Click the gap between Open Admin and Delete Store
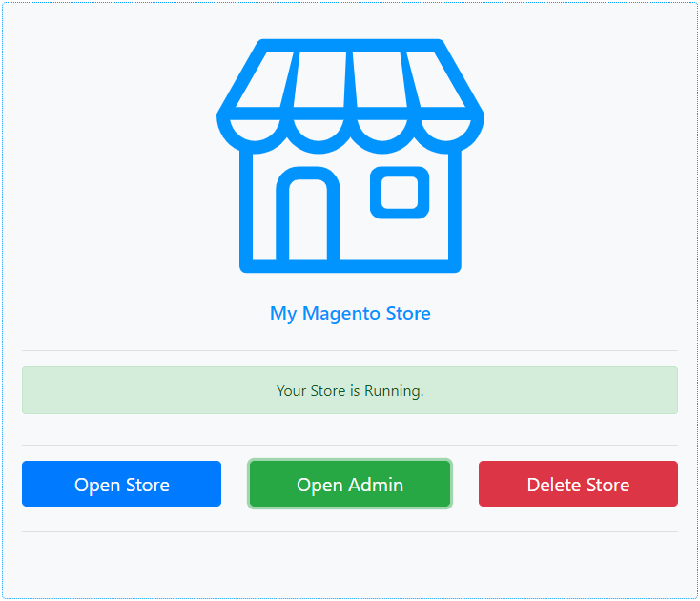The image size is (700, 601). point(464,484)
